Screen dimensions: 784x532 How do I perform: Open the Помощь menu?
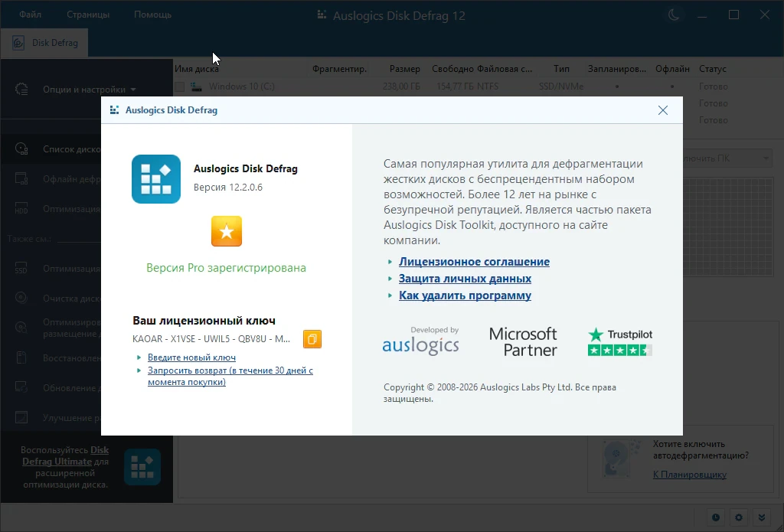tap(152, 15)
